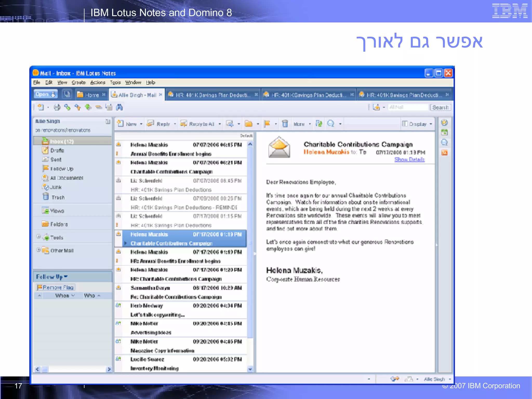Viewport: 532px width, 399px height.
Task: Click the Follow Up flag icon in action bar
Action: (x=267, y=124)
